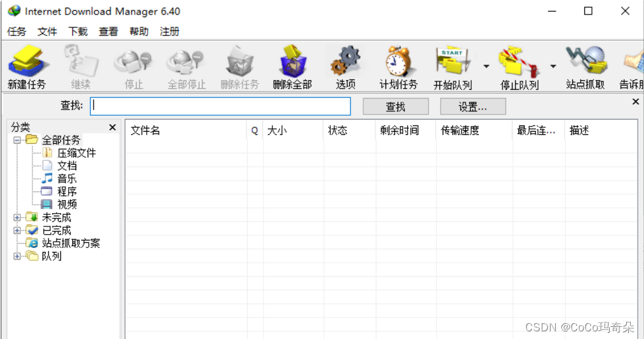Select 音乐 category
The width and height of the screenshot is (644, 339).
(67, 179)
